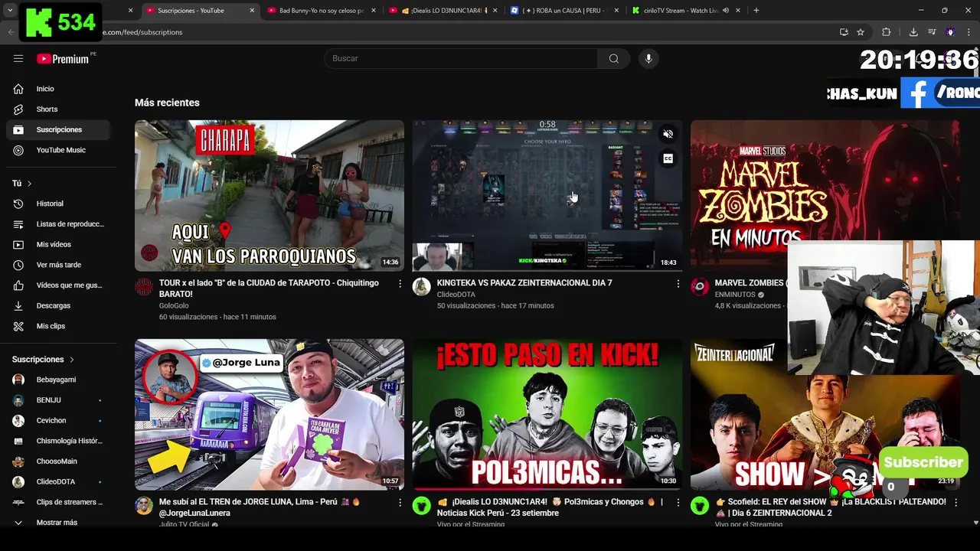Open Mis videos in the sidebar

pos(58,244)
